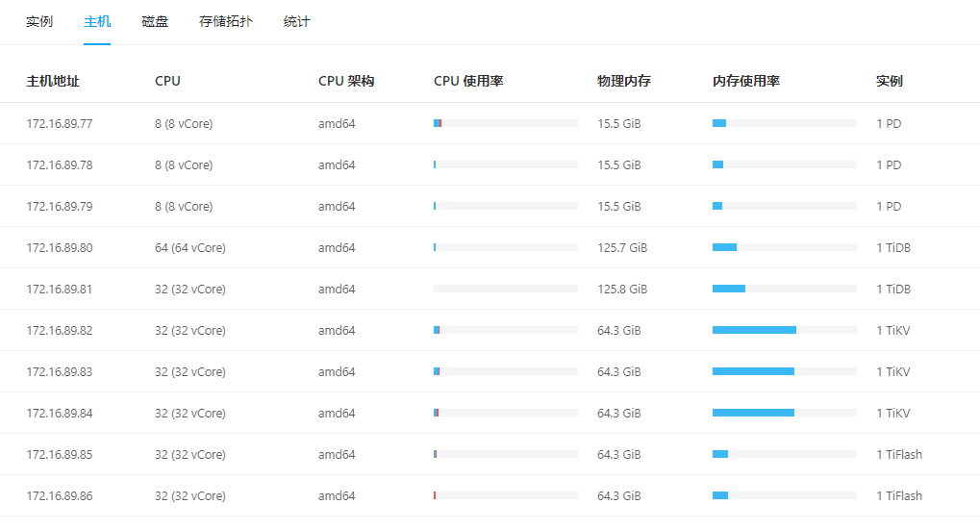Select host address 172.16.89.79
Screen dimensions: 980x530
(x=60, y=206)
